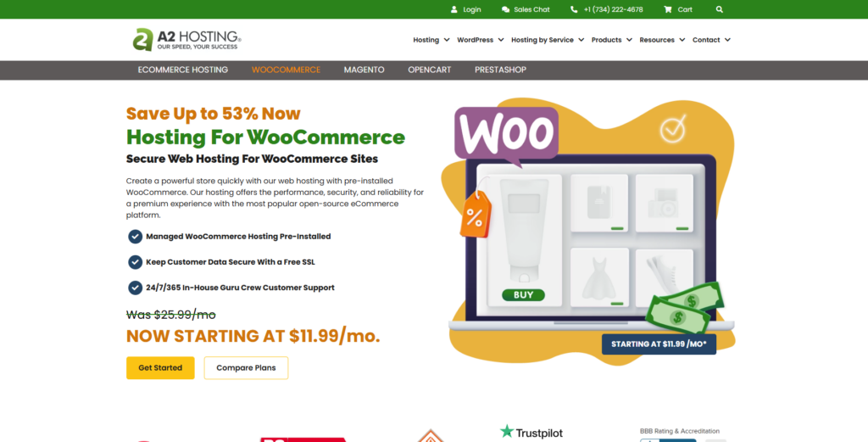
Task: Click the Trustpilot star logo
Action: pyautogui.click(x=507, y=432)
